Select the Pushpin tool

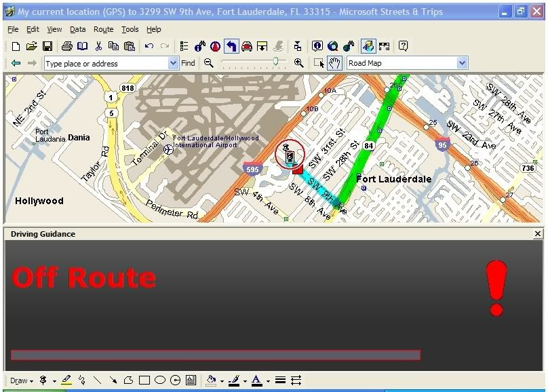pos(43,380)
